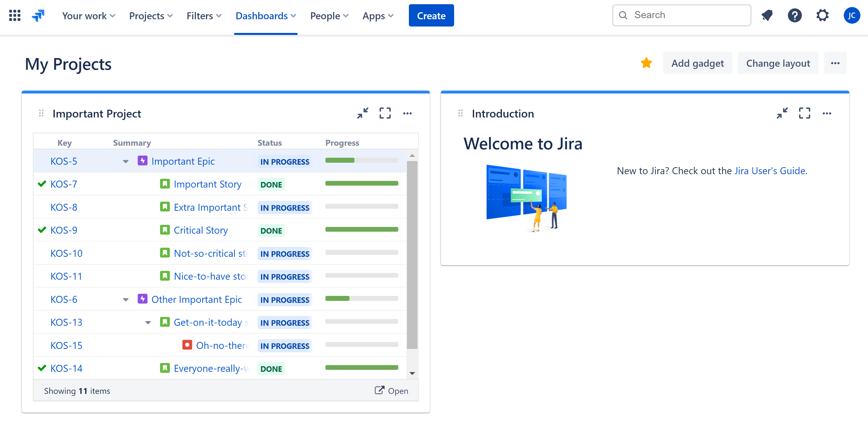868x424 pixels.
Task: Open the Jira User's Guide link
Action: point(770,171)
